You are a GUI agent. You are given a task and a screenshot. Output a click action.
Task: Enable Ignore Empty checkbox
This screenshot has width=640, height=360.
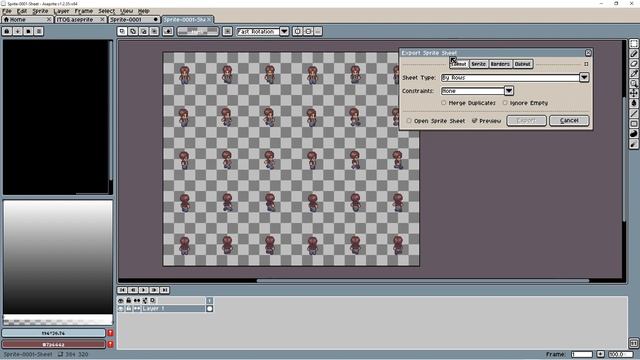(505, 103)
